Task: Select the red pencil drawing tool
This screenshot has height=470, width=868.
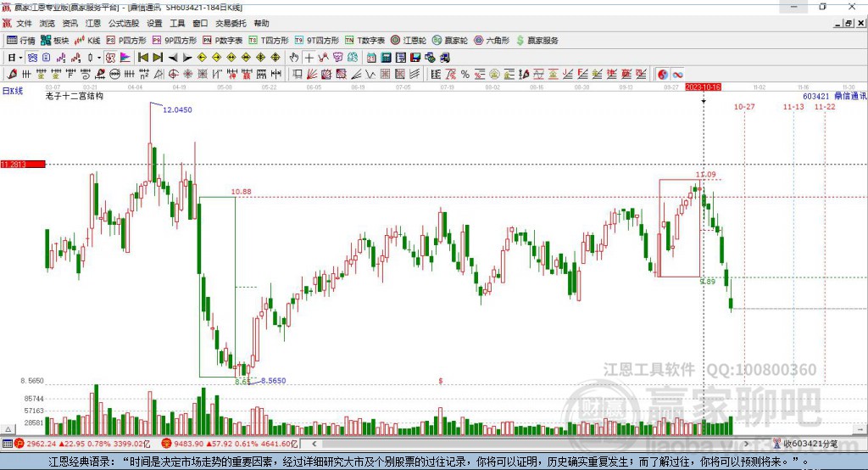Action: coord(12,75)
